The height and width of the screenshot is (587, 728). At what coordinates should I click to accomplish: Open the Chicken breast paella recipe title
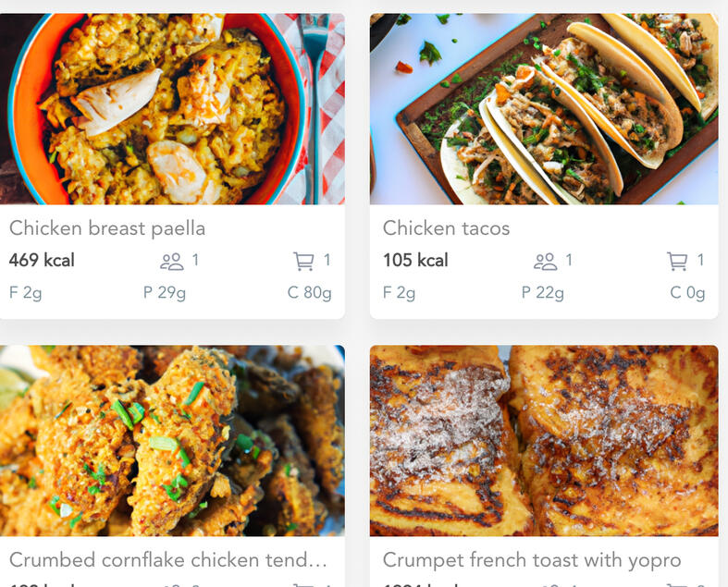107,228
